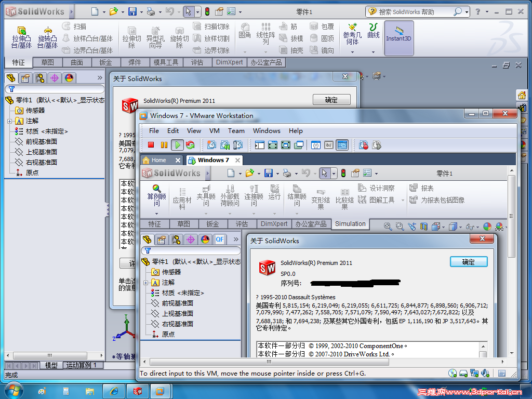The width and height of the screenshot is (532, 399).
Task: Open the New document dropdown arrow in outer toolbar
Action: 104,12
